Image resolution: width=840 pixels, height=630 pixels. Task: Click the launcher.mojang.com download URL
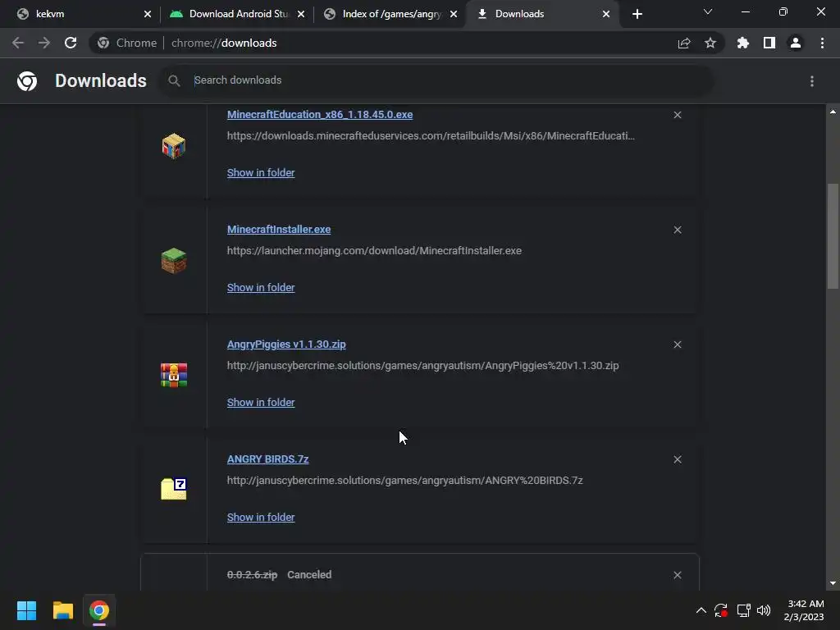[x=374, y=251]
